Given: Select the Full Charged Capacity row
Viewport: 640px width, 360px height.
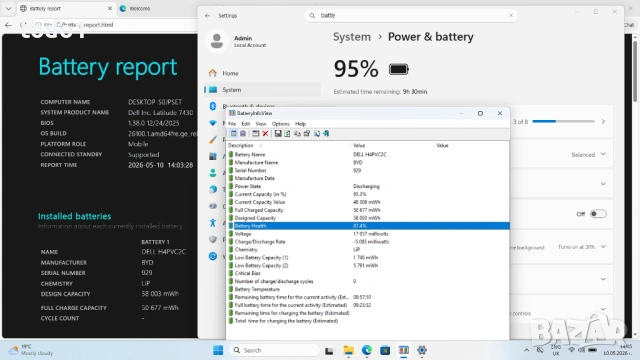Looking at the screenshot, I should tap(368, 210).
